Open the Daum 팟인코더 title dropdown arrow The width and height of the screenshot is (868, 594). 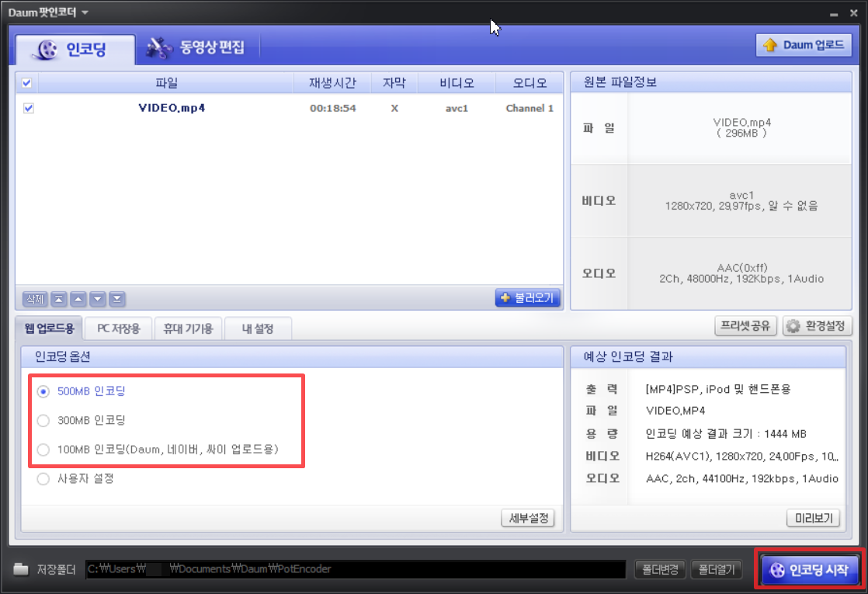click(x=85, y=12)
